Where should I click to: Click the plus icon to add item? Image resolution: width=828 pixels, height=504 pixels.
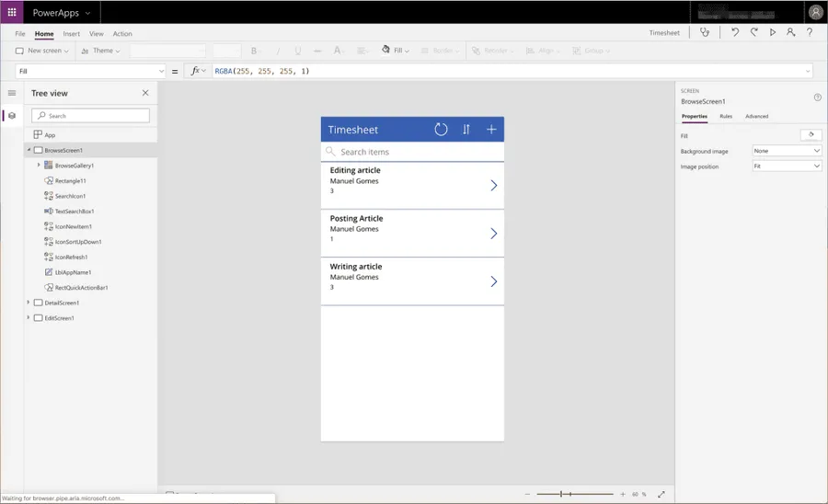point(491,130)
